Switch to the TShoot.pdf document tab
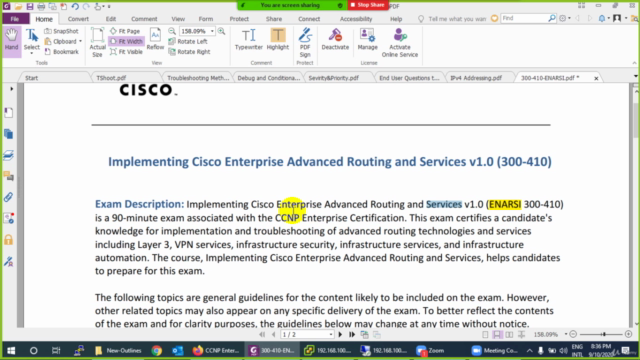Image resolution: width=640 pixels, height=360 pixels. pos(111,78)
